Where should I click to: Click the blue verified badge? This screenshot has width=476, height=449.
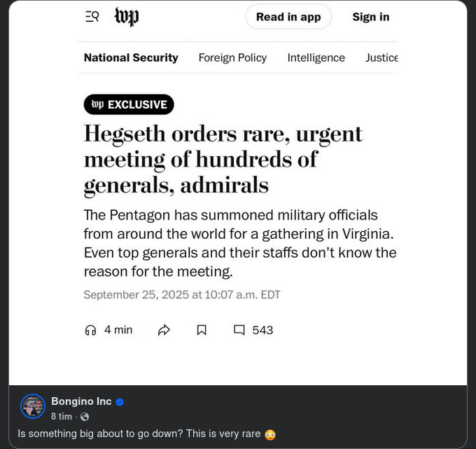(120, 402)
